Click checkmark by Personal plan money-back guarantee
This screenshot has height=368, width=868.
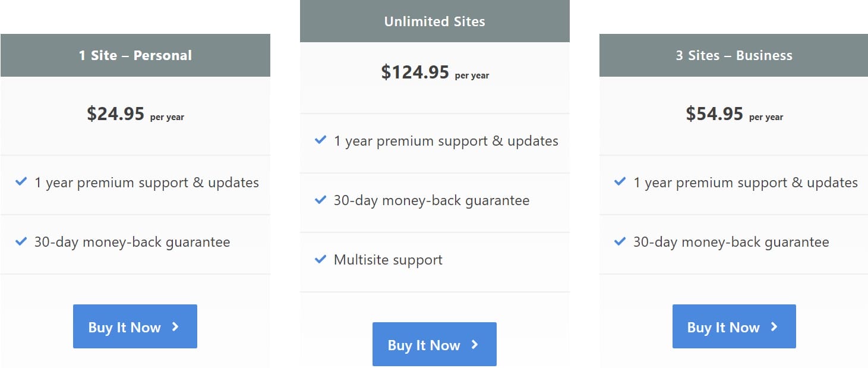[21, 241]
